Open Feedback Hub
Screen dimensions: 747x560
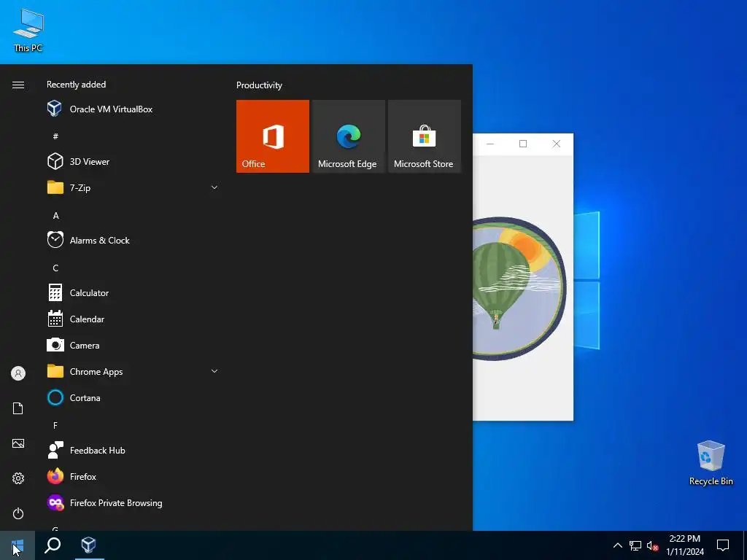(133, 450)
